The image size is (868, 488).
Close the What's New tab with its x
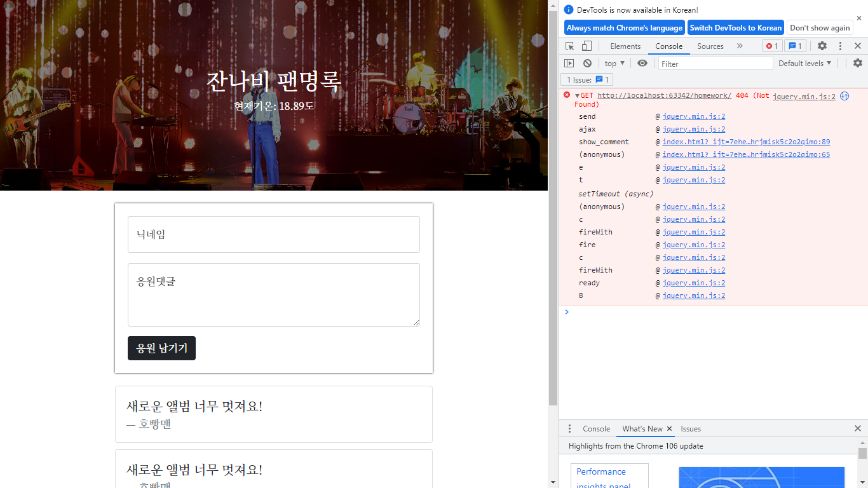tap(669, 429)
